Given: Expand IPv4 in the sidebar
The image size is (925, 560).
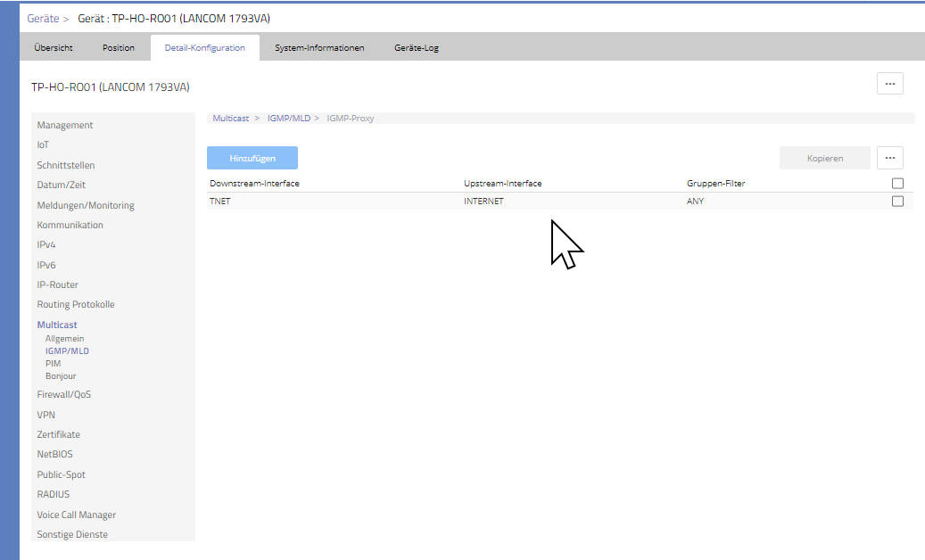Looking at the screenshot, I should tap(46, 244).
